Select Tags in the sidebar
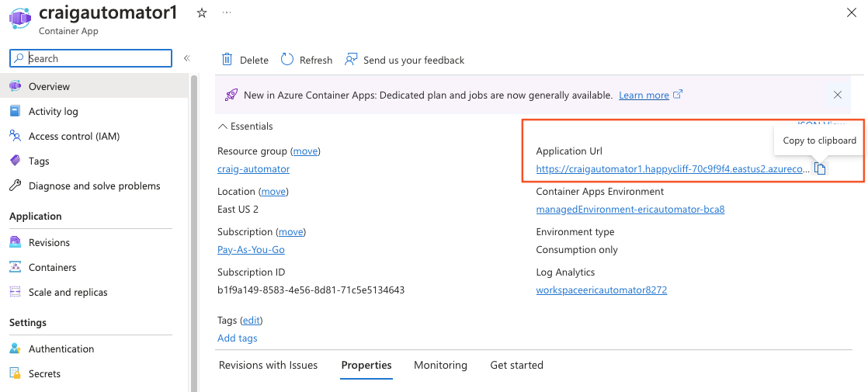Screen dimensions: 868x392 [x=39, y=161]
